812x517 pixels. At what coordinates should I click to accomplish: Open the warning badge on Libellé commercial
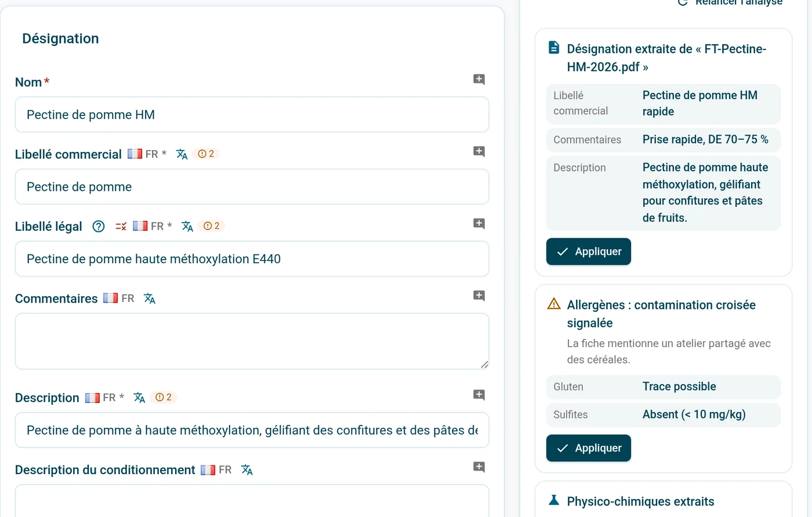206,154
